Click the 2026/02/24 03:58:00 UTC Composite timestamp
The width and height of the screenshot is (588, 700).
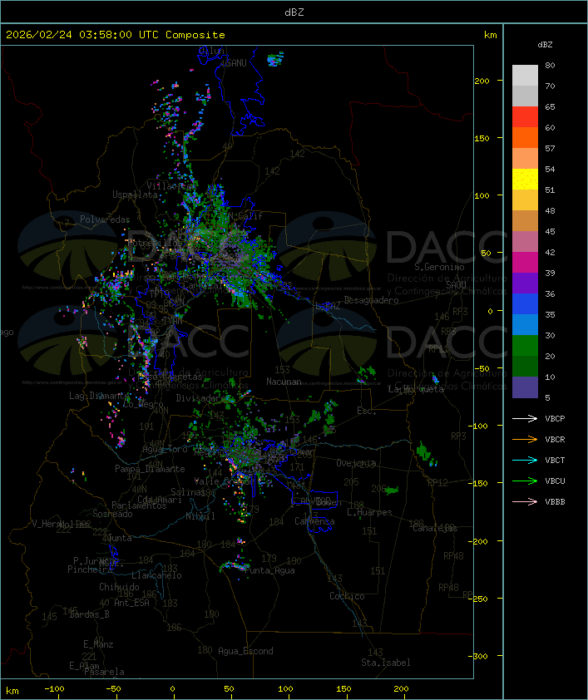[116, 34]
